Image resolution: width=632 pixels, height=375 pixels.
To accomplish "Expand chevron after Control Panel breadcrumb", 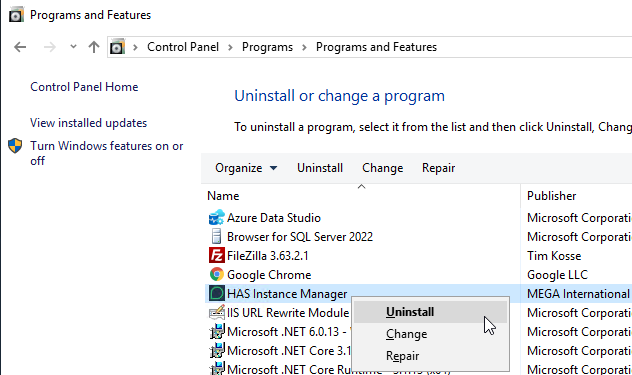I will click(230, 47).
